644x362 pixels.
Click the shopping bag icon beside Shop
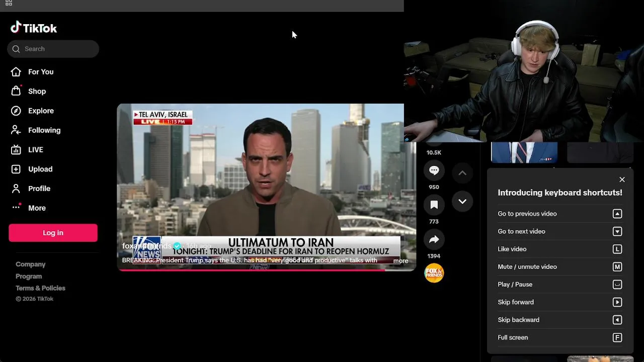[x=16, y=91]
